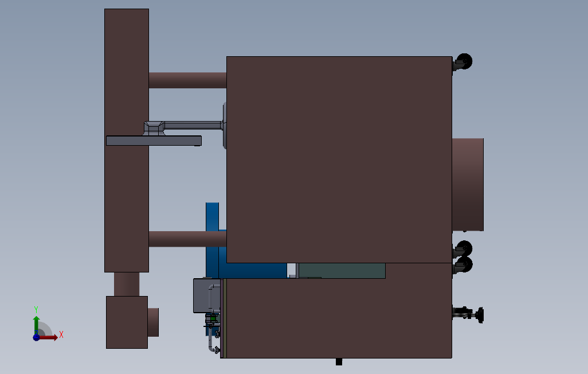This screenshot has height=374, width=588.
Task: Select the valve handwheel at lower right
Action: [480, 315]
